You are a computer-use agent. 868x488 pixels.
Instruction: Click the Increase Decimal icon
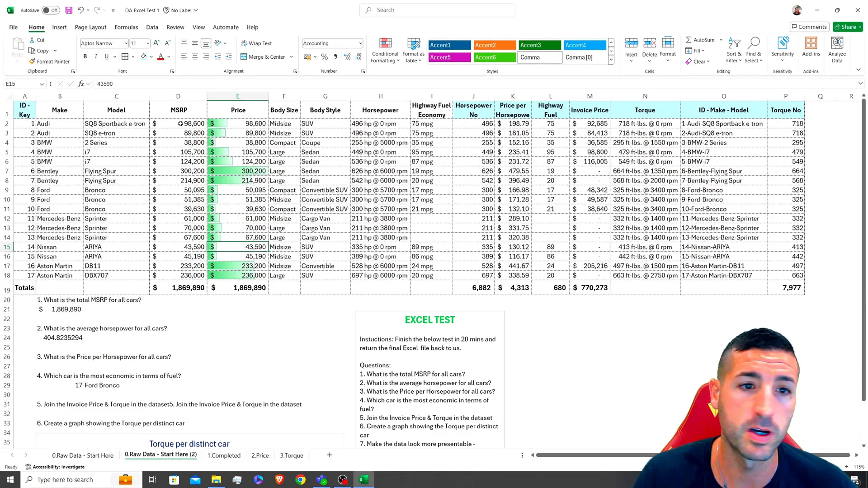347,56
